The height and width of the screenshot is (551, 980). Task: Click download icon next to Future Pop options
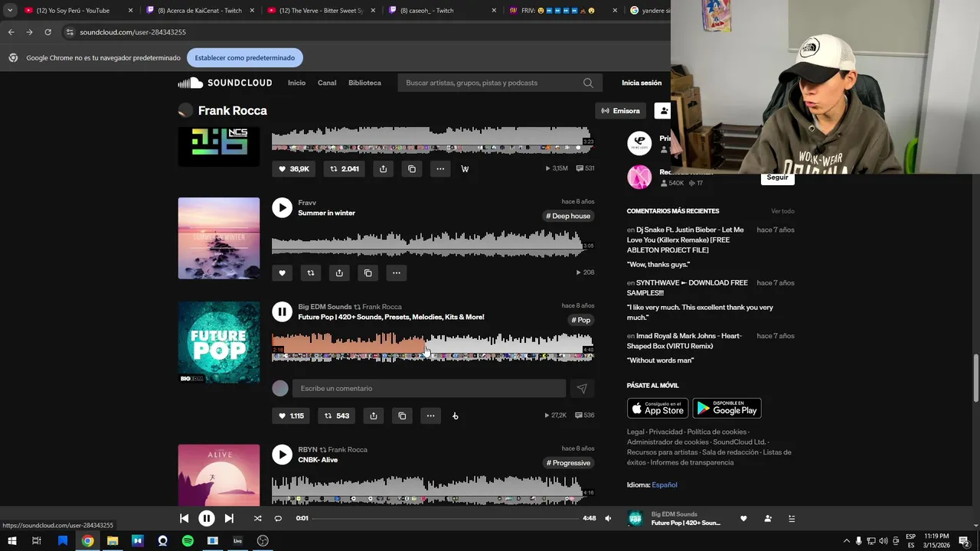tap(456, 416)
